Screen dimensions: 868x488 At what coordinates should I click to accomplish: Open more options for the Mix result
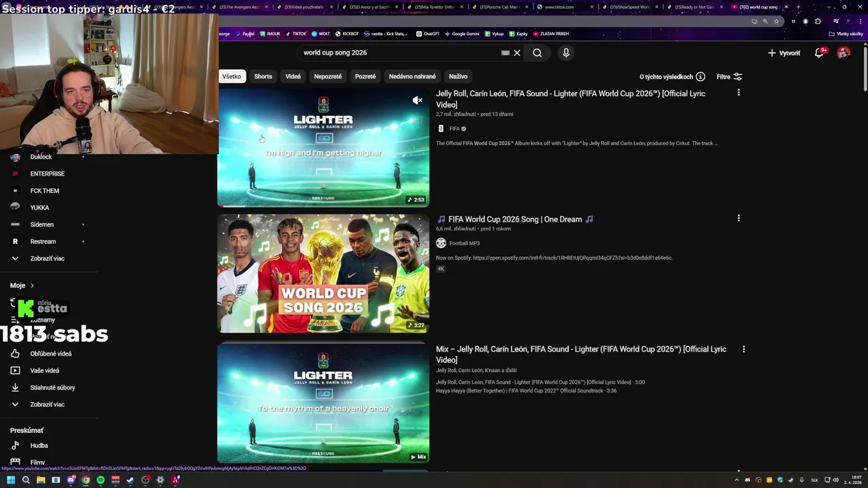click(743, 349)
